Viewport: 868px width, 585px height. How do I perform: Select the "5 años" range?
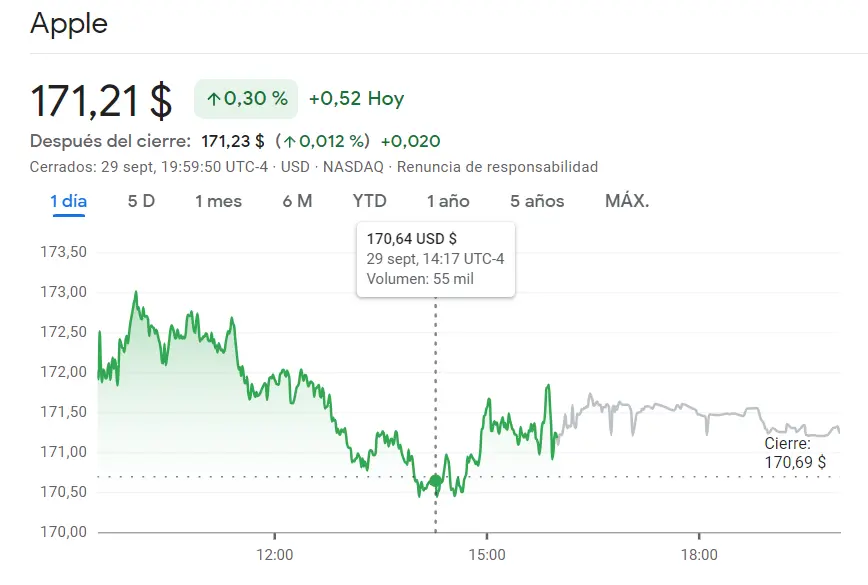coord(536,201)
